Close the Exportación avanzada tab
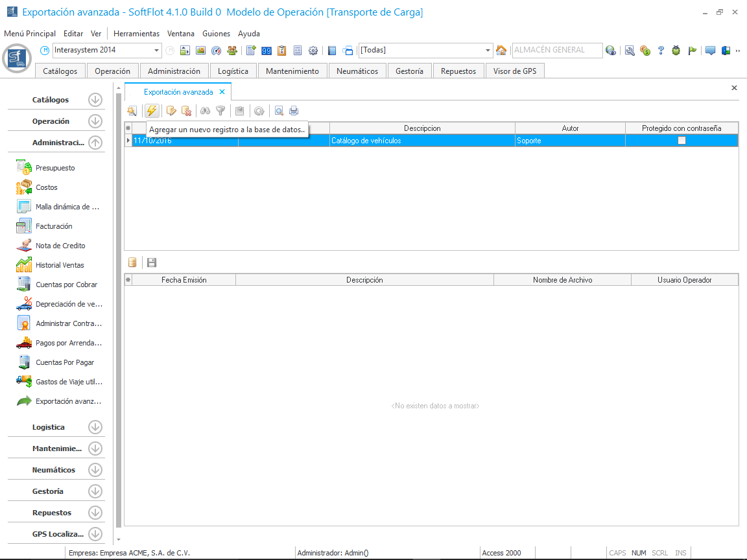Viewport: 747px width, 560px height. pos(222,92)
